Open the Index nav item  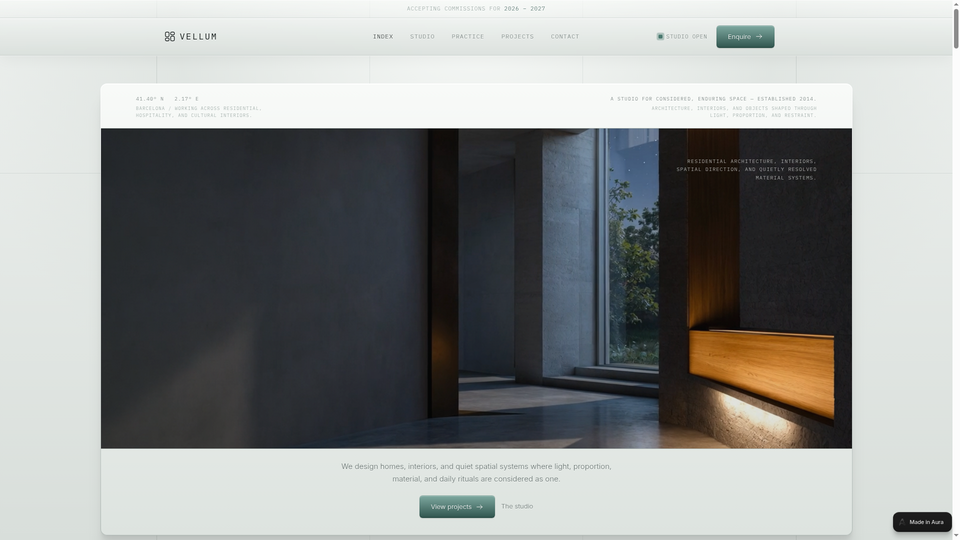(383, 37)
